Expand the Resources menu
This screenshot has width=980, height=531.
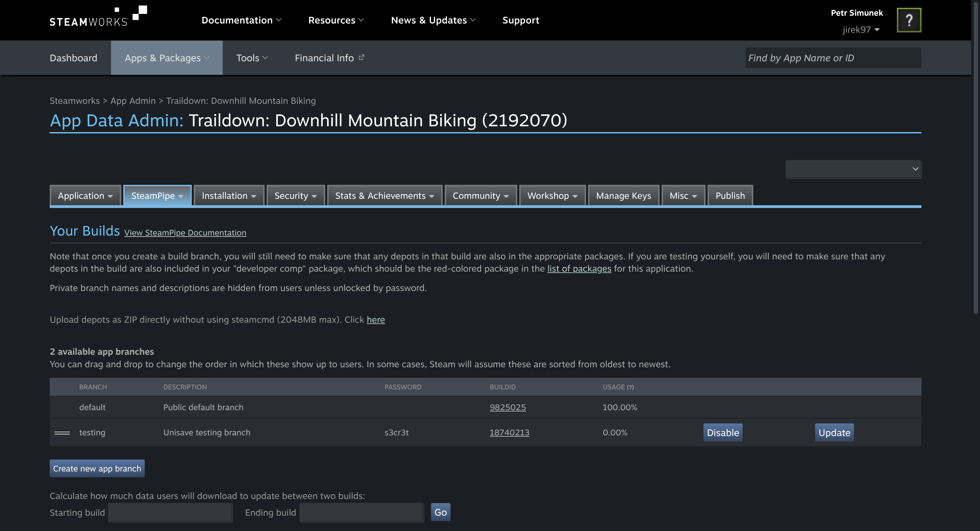[x=336, y=20]
